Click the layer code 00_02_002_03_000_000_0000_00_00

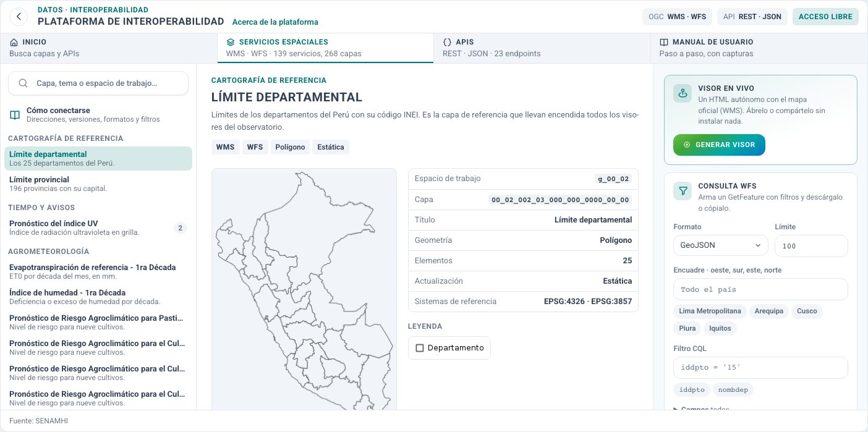click(560, 200)
